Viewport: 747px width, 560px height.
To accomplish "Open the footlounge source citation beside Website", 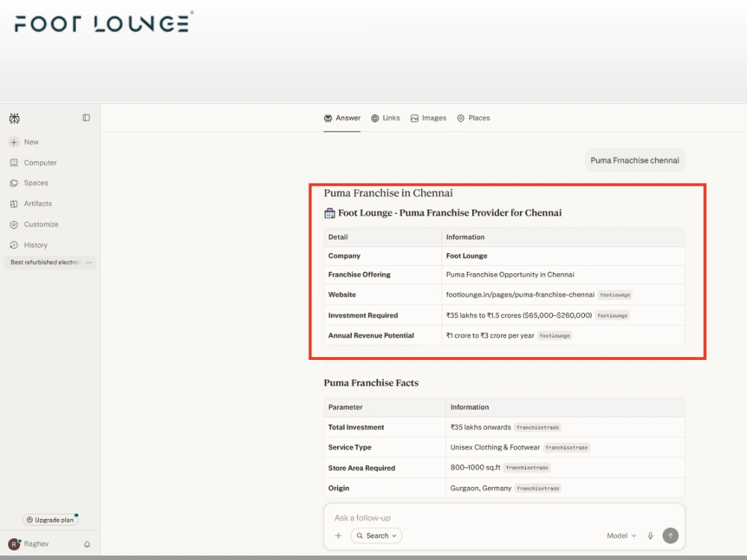I will pos(615,295).
